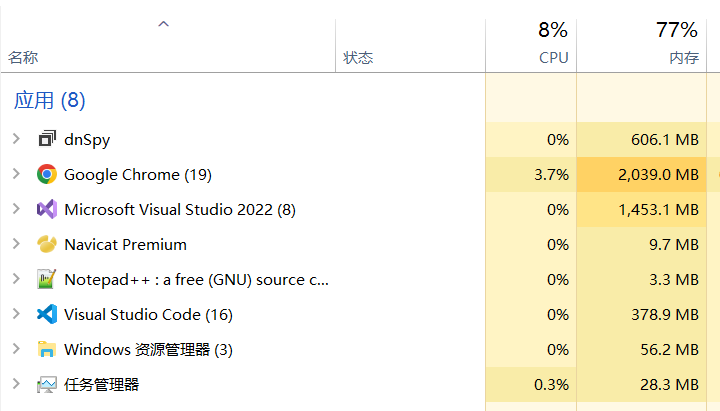Select the 应用 (8) group heading
Screen dimensions: 720x411
pyautogui.click(x=50, y=100)
